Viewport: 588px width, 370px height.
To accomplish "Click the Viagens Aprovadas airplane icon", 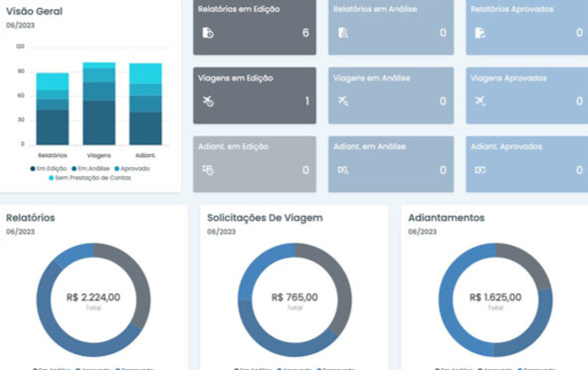I will [480, 100].
